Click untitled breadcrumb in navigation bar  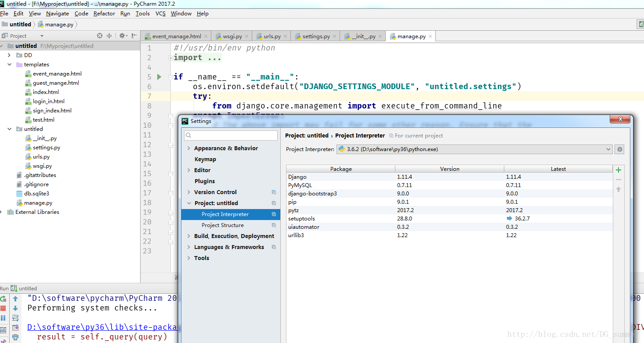(20, 24)
